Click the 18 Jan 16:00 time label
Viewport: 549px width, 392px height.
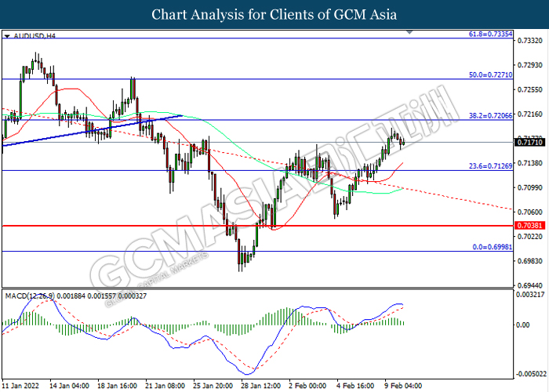(x=117, y=386)
